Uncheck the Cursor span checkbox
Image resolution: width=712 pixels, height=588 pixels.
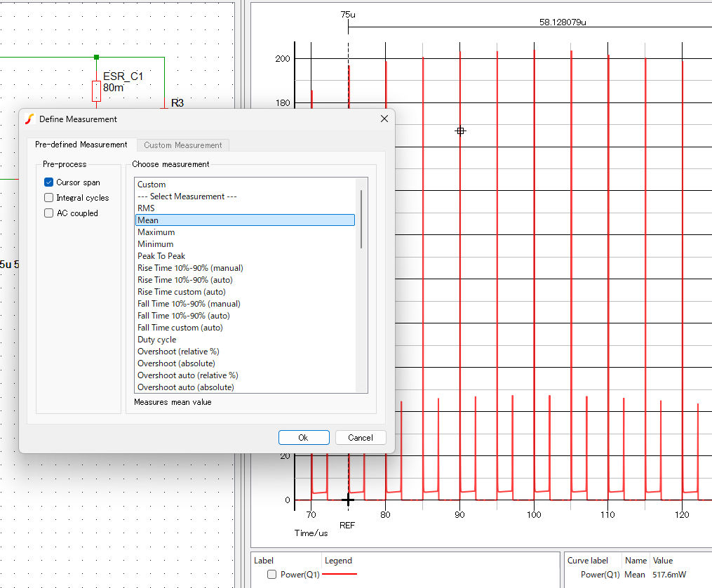pyautogui.click(x=49, y=182)
